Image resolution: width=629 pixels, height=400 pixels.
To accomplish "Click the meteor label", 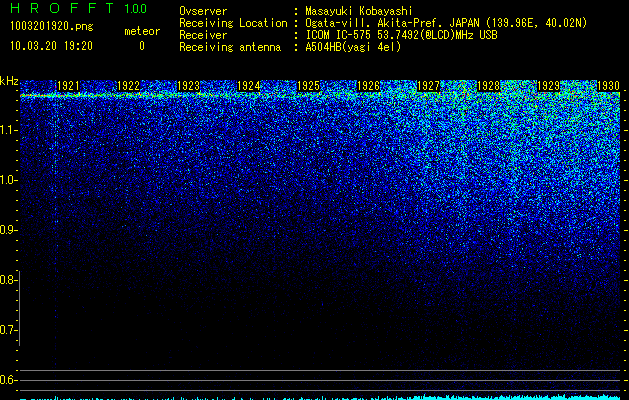I will point(142,31).
